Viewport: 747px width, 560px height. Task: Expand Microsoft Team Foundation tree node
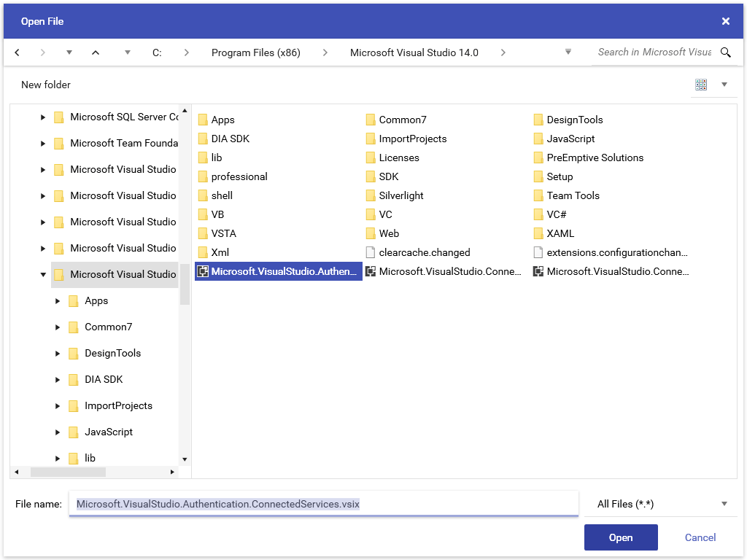pos(43,144)
